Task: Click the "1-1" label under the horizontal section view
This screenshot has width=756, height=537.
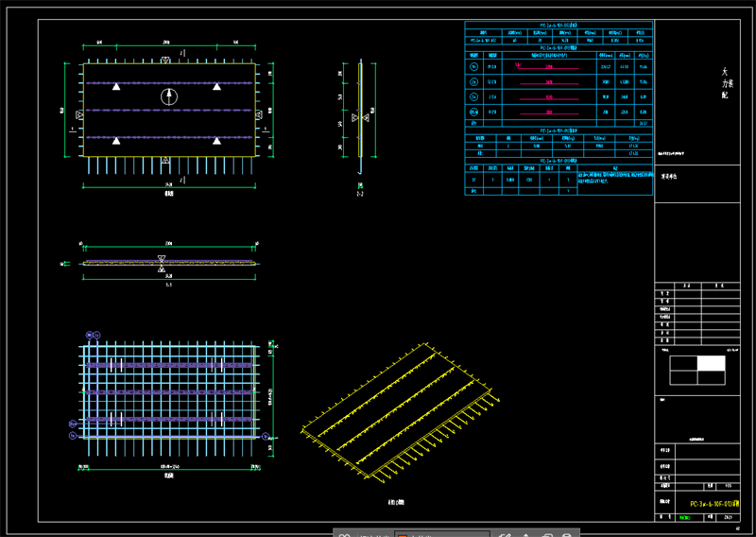Action: [x=169, y=286]
